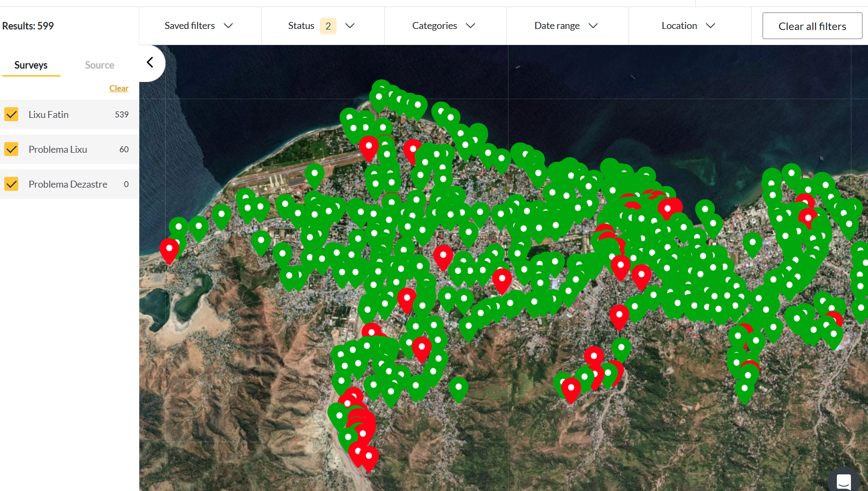This screenshot has height=491, width=868.
Task: Click the Lixu Fatin result count 539
Action: pos(122,115)
